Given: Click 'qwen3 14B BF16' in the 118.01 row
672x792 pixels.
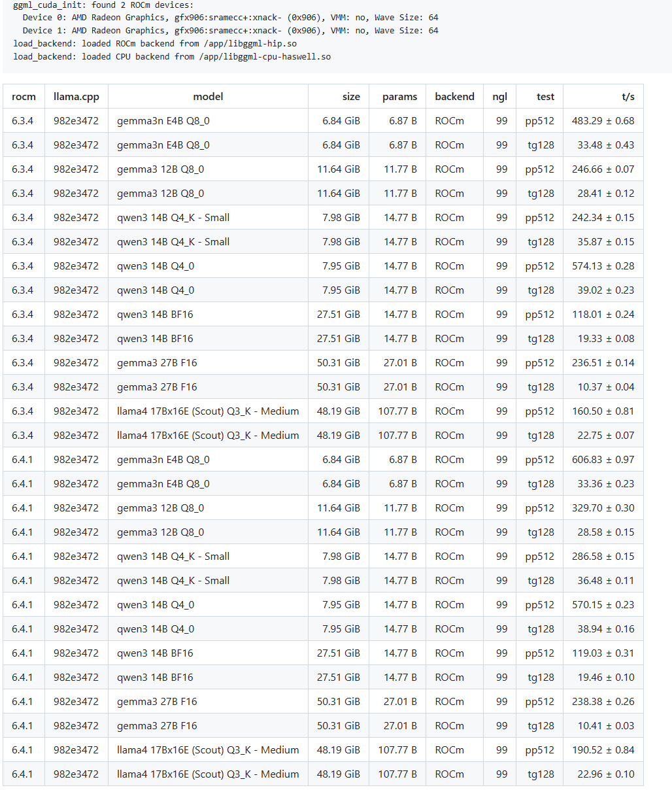Looking at the screenshot, I should pyautogui.click(x=155, y=315).
